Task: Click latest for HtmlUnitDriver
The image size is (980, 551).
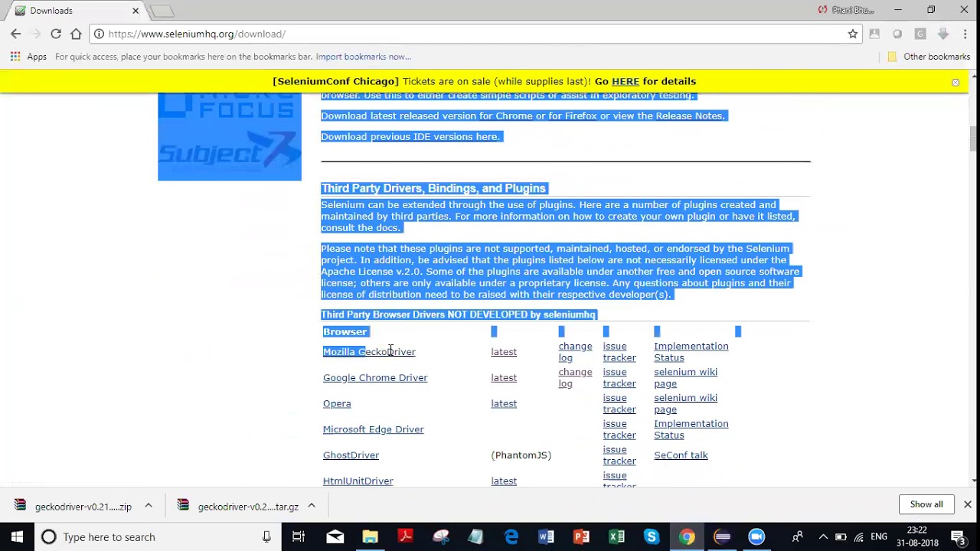Action: (504, 481)
